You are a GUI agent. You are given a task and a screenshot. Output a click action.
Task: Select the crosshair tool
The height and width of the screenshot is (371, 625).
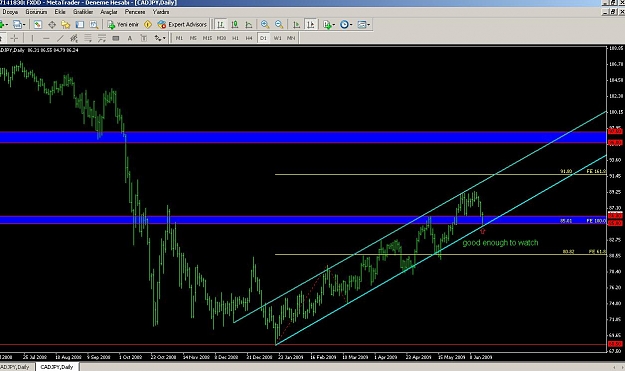14,38
